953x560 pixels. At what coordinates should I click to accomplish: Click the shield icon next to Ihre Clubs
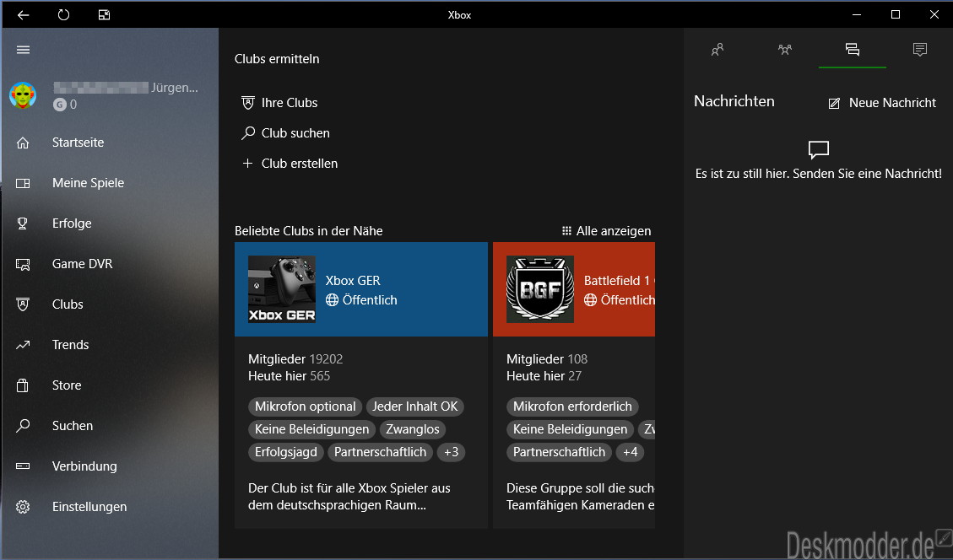tap(248, 103)
